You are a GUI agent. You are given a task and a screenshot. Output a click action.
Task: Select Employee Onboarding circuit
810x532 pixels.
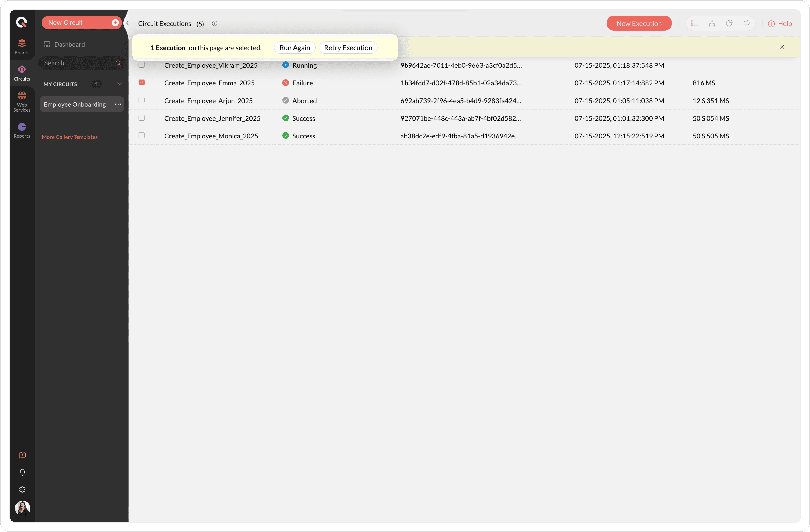pyautogui.click(x=75, y=104)
